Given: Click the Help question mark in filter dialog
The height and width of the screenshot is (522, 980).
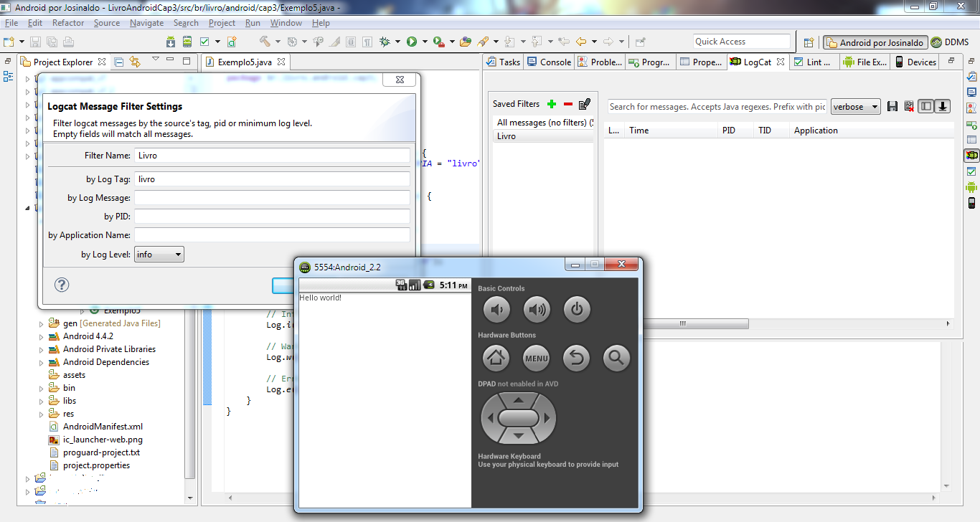Looking at the screenshot, I should coord(62,285).
